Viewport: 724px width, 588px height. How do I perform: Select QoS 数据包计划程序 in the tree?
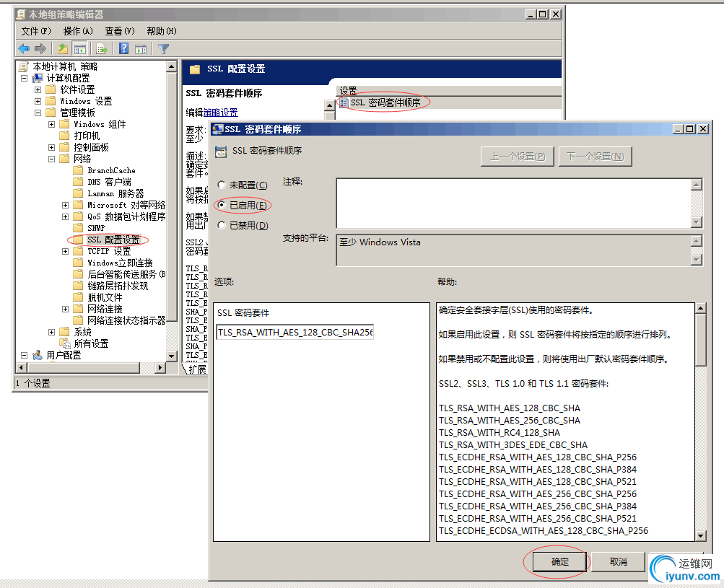[x=126, y=216]
